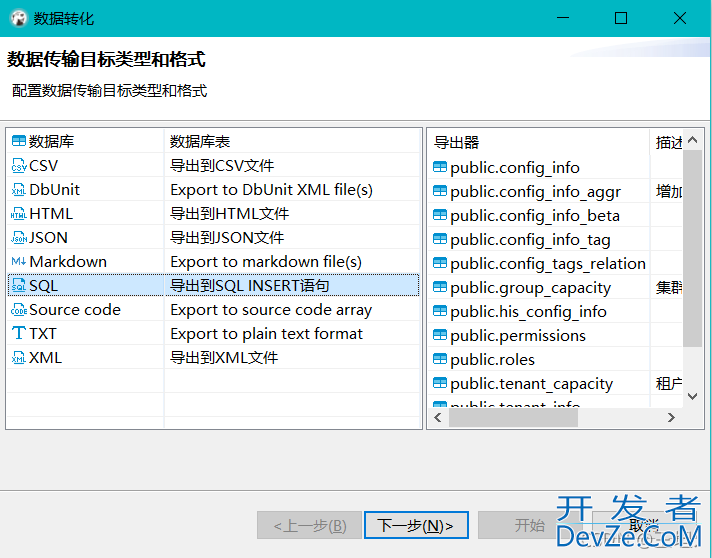
Task: Select row text public.roles
Action: point(492,360)
